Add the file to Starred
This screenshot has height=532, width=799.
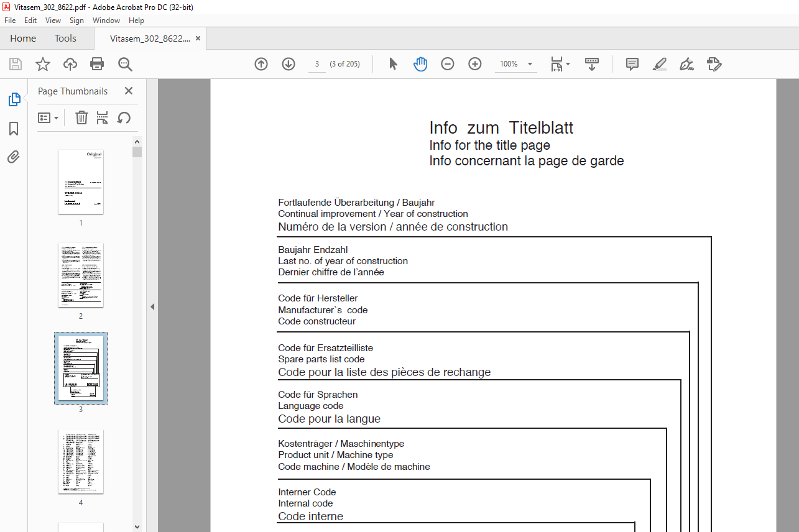tap(43, 64)
